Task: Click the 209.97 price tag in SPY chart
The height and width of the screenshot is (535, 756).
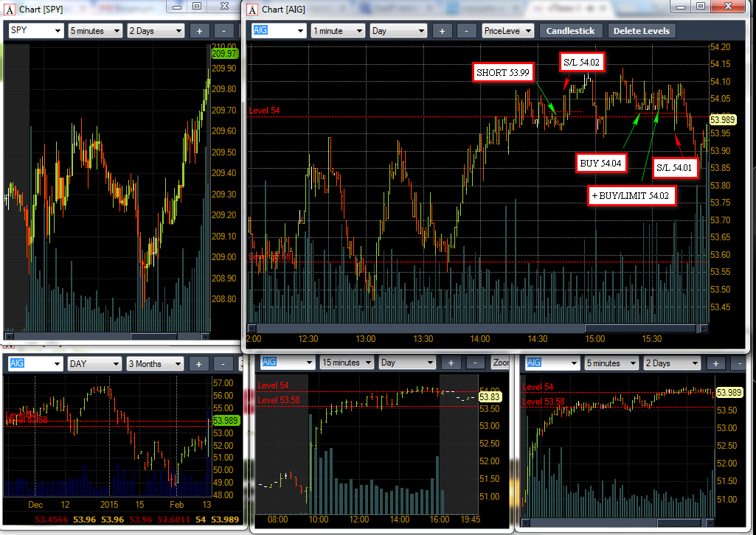Action: pos(224,54)
